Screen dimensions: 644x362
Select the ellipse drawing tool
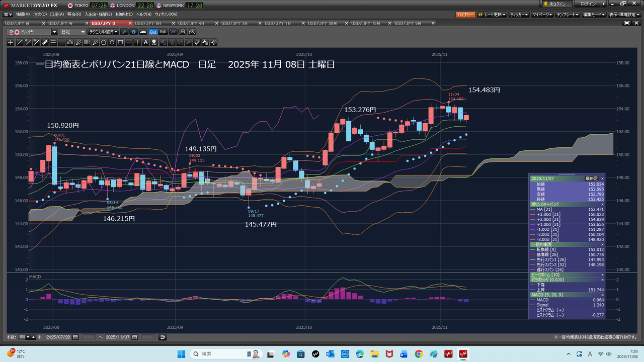tap(112, 43)
